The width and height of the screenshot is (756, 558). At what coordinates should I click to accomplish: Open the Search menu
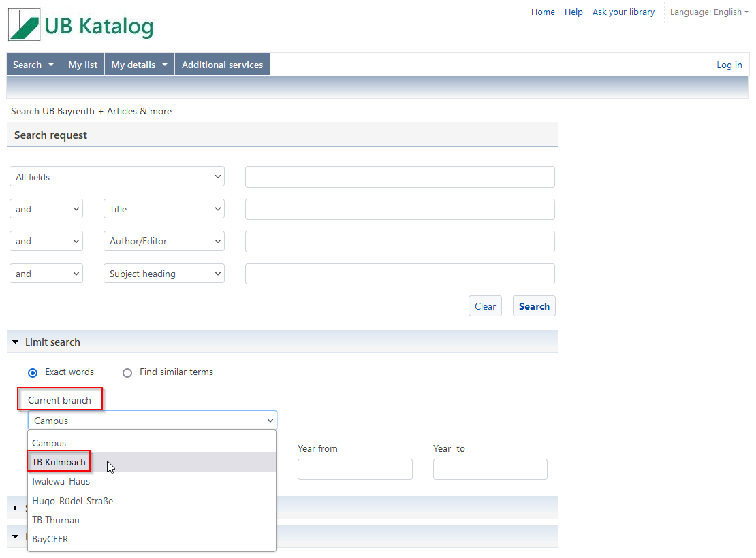point(33,65)
